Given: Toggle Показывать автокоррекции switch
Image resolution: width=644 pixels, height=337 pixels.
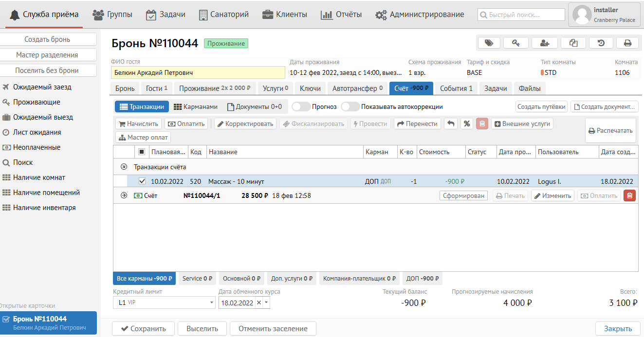Looking at the screenshot, I should [x=350, y=106].
